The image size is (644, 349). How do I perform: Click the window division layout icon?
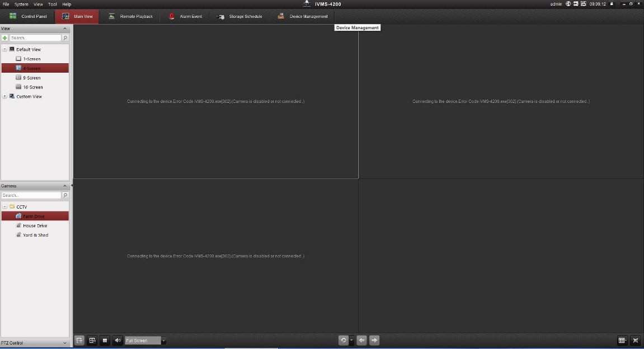coord(622,340)
